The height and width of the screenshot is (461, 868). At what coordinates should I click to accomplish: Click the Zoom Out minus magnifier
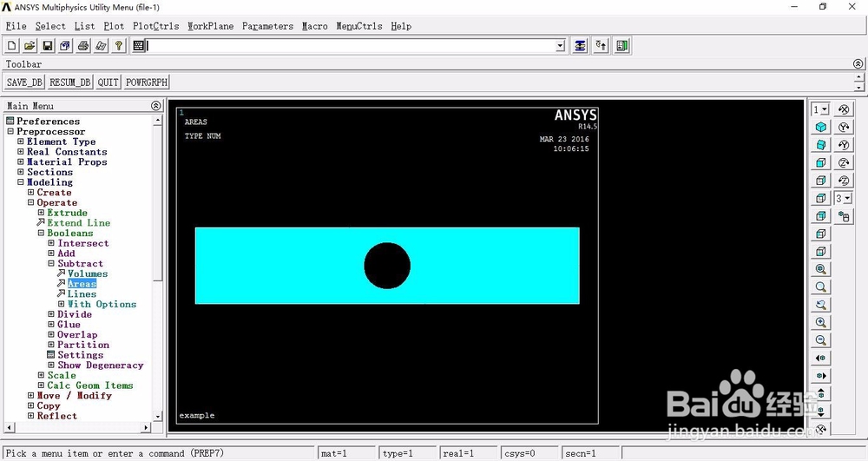click(x=821, y=340)
